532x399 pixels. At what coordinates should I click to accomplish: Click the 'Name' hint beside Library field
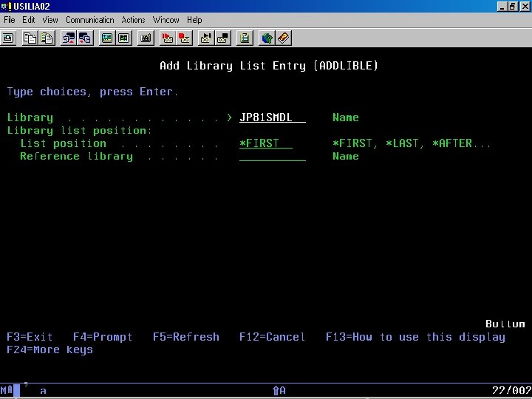point(345,117)
